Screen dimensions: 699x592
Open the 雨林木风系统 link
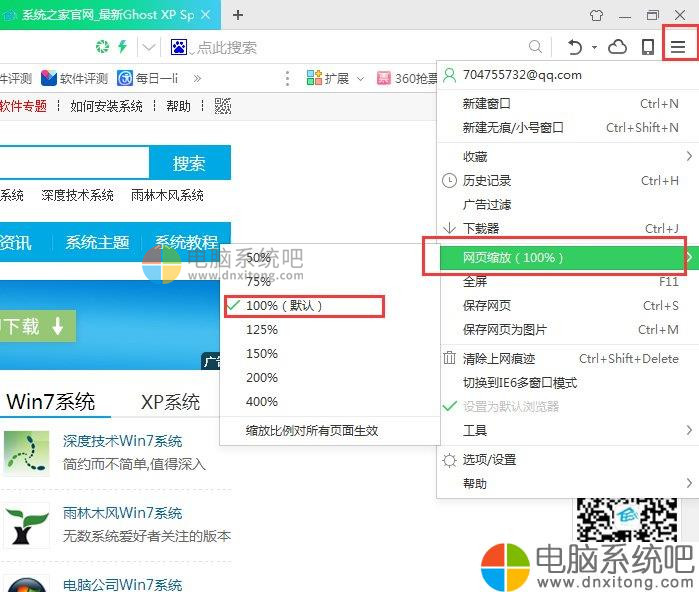click(x=167, y=195)
